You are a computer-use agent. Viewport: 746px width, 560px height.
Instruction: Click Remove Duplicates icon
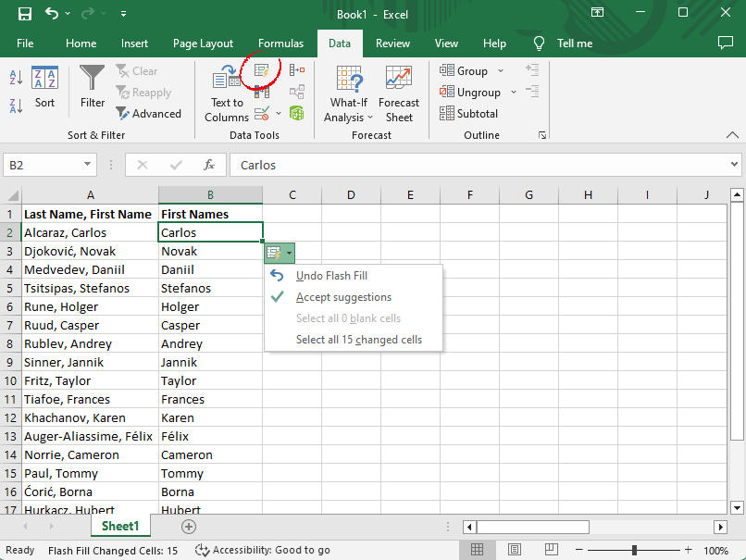point(262,92)
